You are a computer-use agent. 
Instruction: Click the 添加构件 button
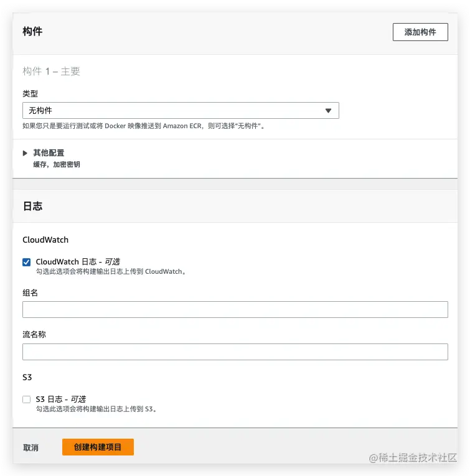pos(420,32)
